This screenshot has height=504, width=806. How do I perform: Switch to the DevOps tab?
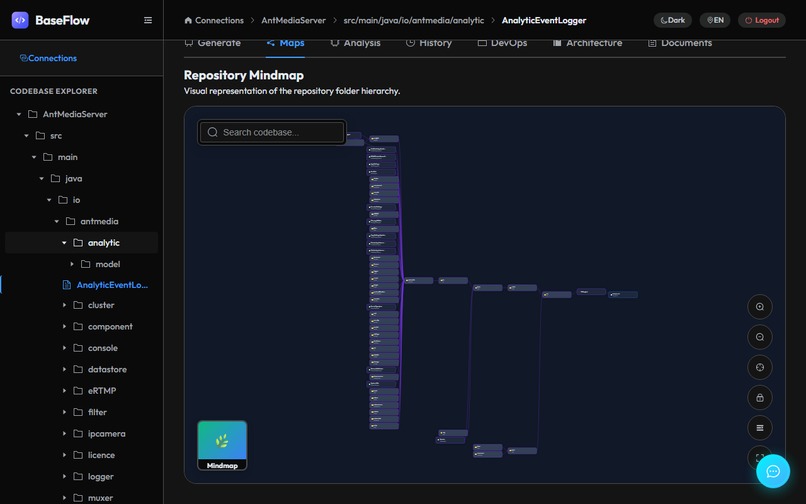click(502, 43)
